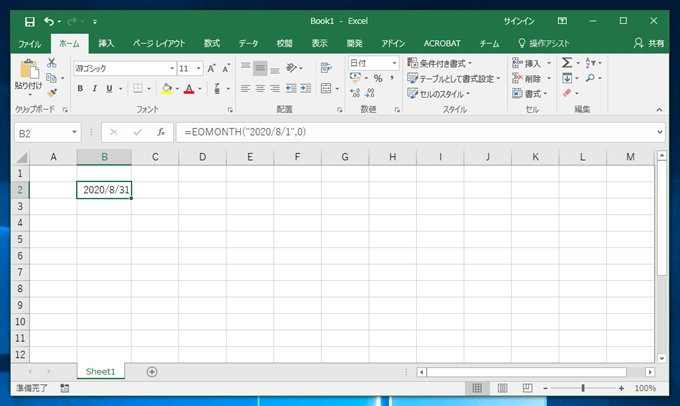Viewport: 680px width, 406px height.
Task: Click the Decrease Indent icon
Action: (x=291, y=88)
